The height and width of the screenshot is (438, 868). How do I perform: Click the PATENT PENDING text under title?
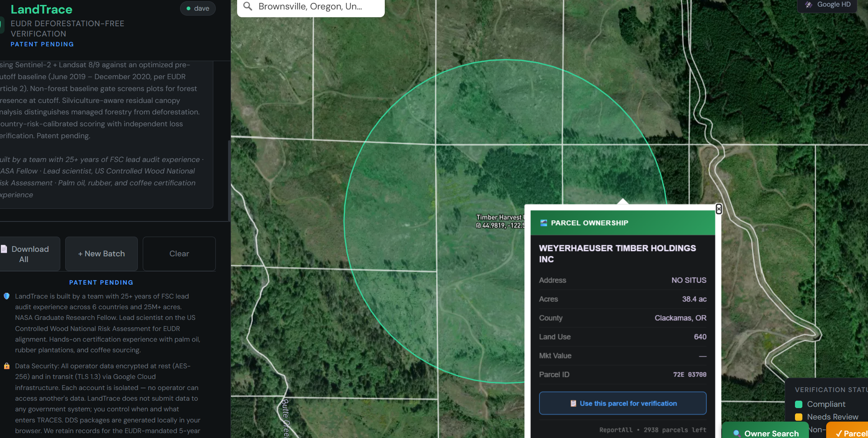coord(42,44)
